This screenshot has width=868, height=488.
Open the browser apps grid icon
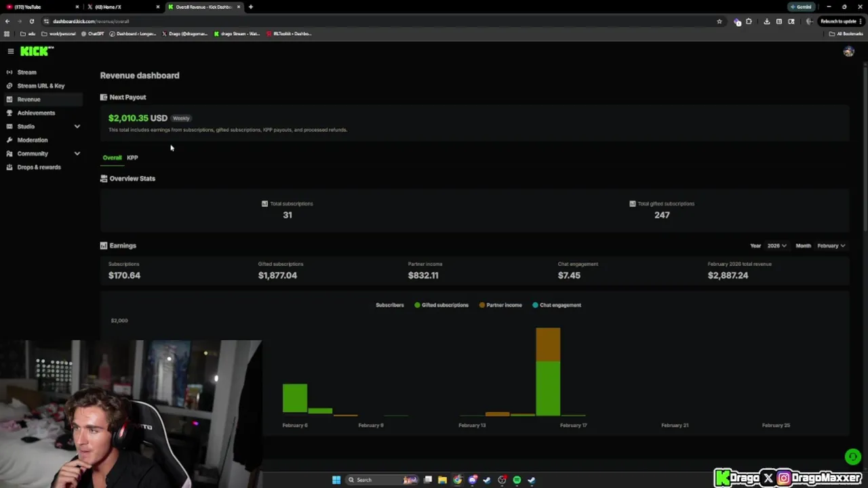[7, 33]
